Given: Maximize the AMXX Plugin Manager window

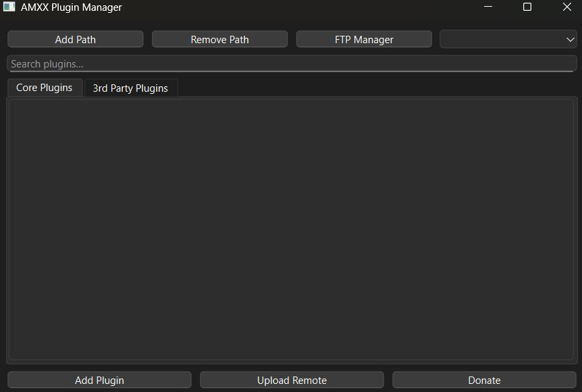Looking at the screenshot, I should [x=527, y=7].
